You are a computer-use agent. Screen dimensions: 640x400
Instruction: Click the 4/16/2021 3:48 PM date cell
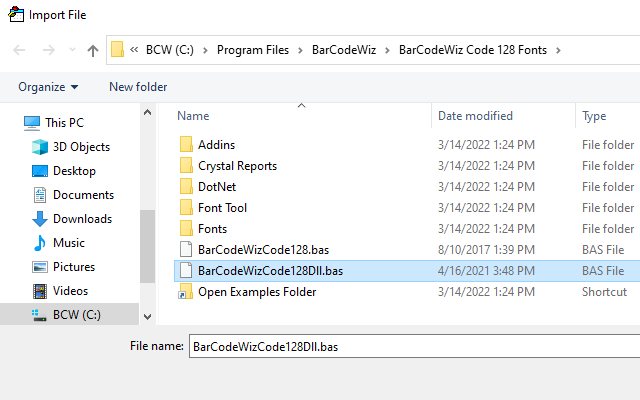(486, 271)
